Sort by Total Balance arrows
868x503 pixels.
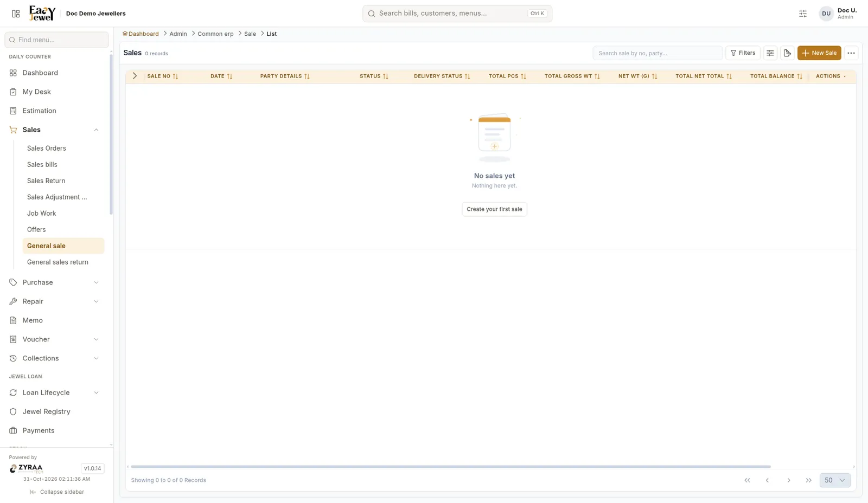click(800, 76)
